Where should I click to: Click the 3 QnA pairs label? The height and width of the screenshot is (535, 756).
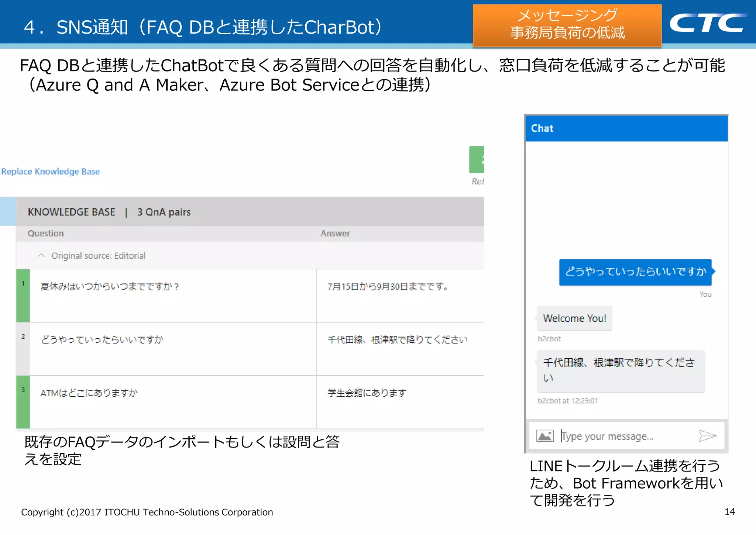164,212
